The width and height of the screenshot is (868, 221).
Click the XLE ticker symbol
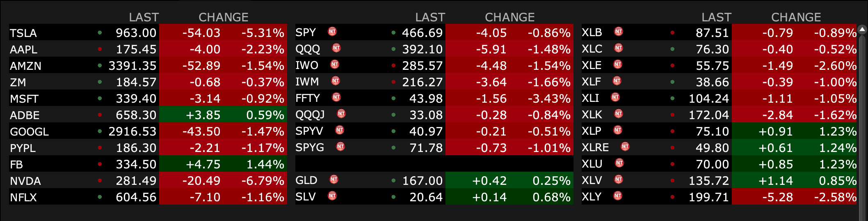[x=592, y=65]
